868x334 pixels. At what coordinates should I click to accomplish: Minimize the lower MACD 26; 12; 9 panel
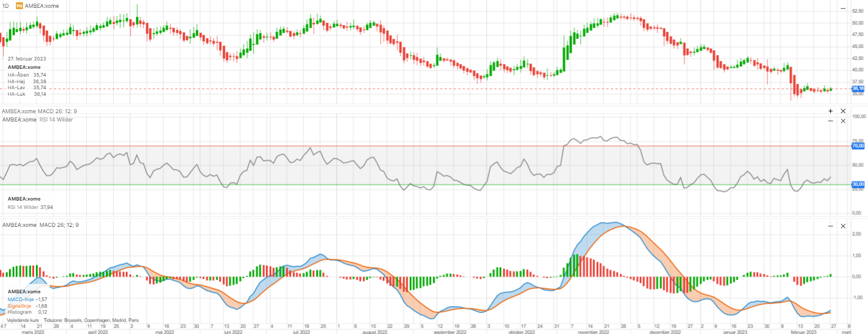[x=830, y=226]
